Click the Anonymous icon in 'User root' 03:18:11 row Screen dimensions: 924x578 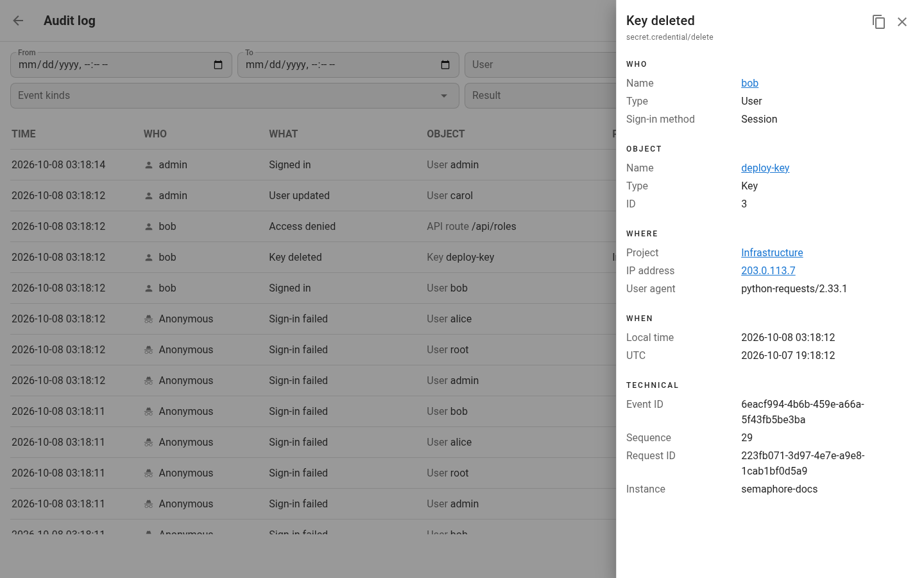click(149, 473)
